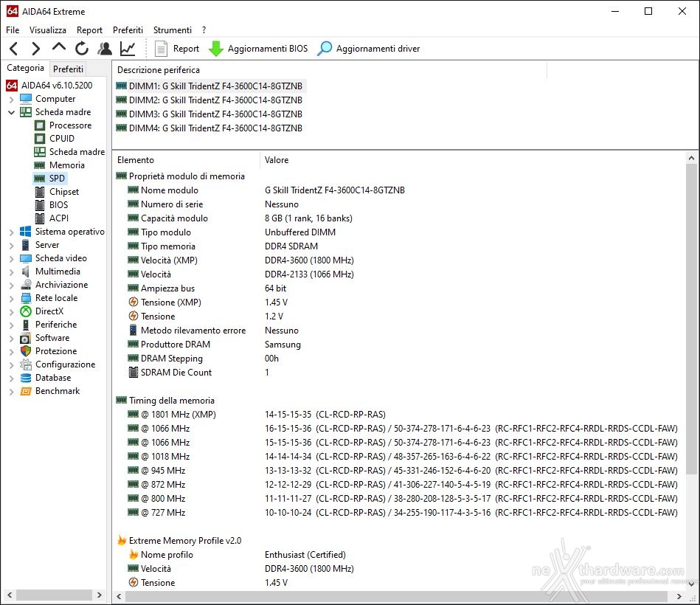
Task: Go back with the left arrow toolbar icon
Action: (14, 48)
